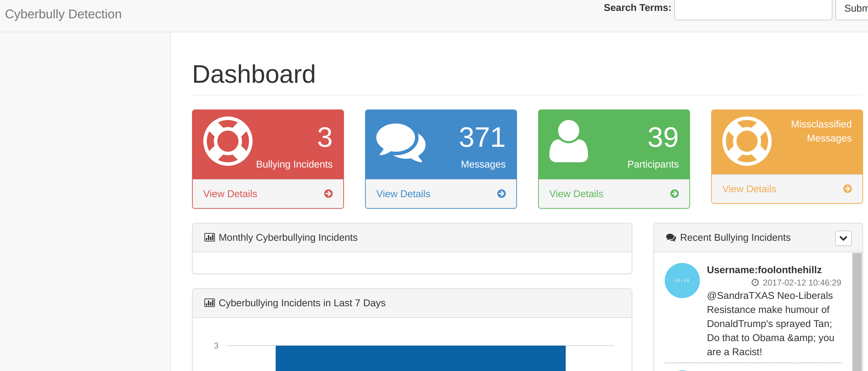
Task: Click the Recent Bullying Incidents panel title
Action: pos(735,238)
